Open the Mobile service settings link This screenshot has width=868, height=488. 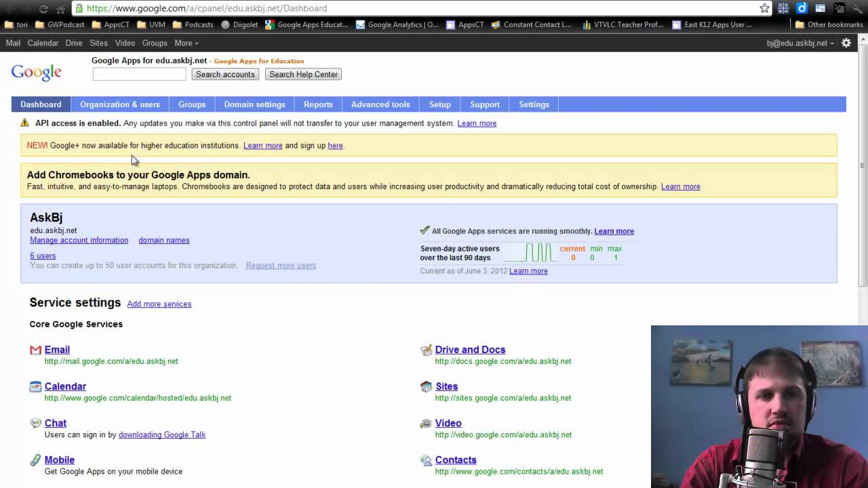60,460
